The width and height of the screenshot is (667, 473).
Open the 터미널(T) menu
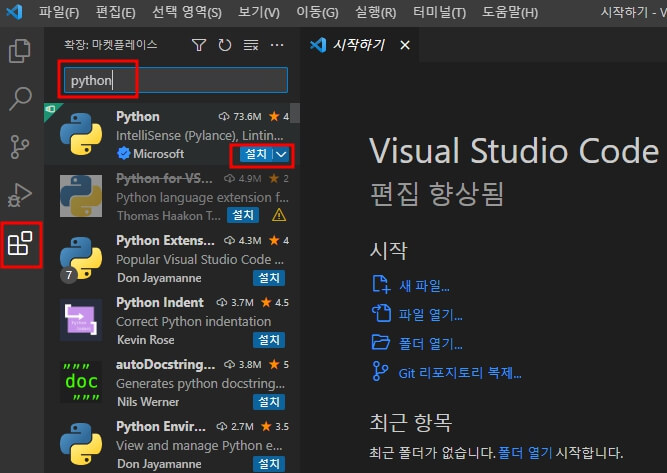(x=439, y=12)
